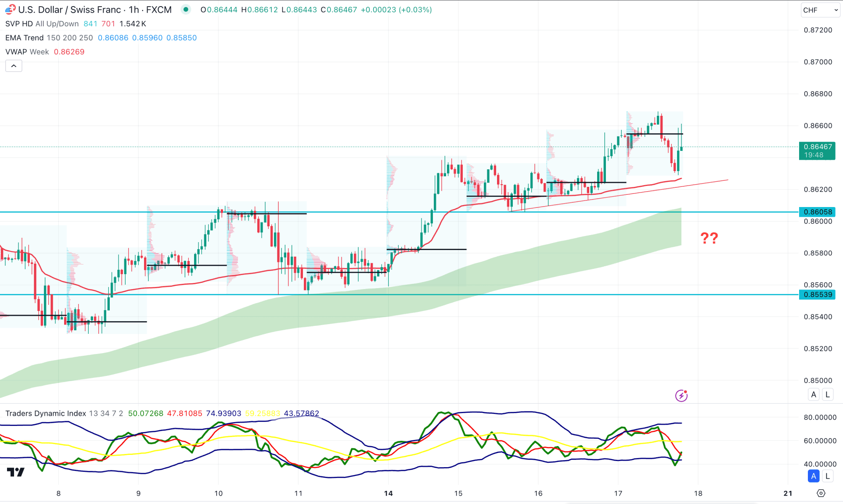The height and width of the screenshot is (504, 843).
Task: Toggle log scale L on the main chart
Action: [x=828, y=394]
